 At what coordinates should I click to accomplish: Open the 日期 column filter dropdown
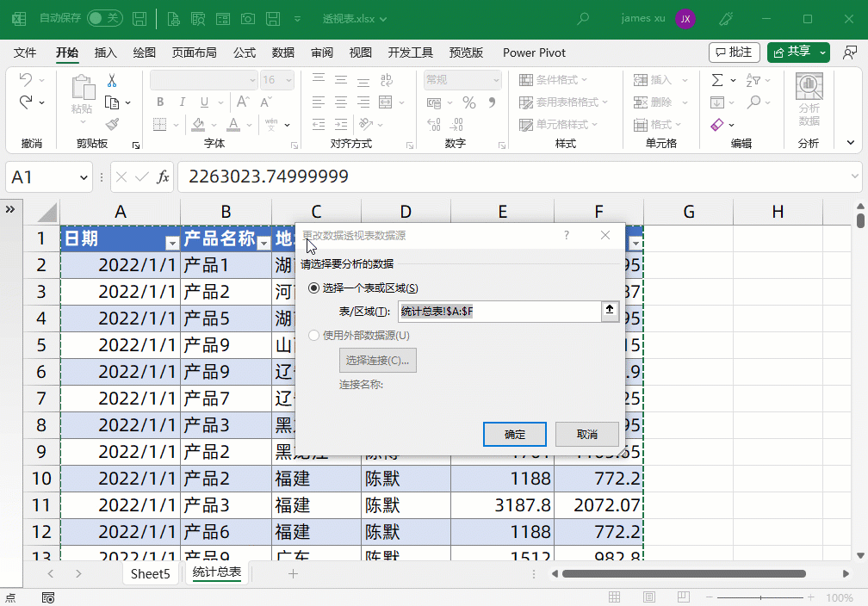(172, 243)
